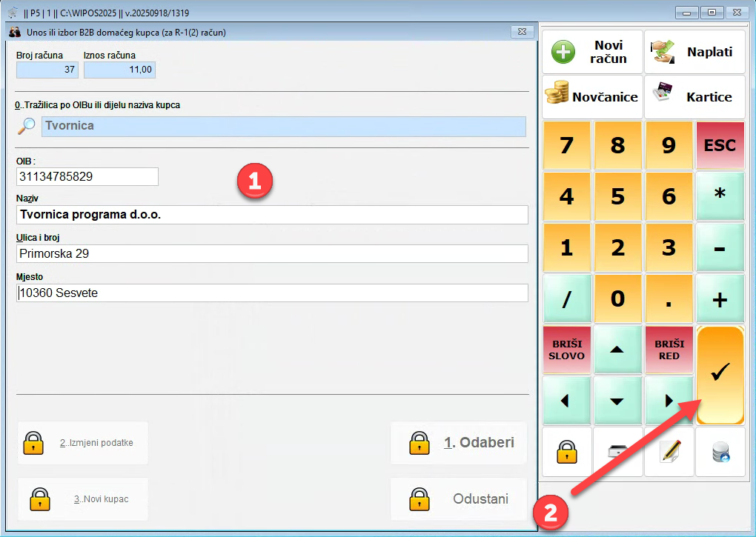The image size is (756, 537).
Task: Start a new invoice with Novi račun
Action: pyautogui.click(x=592, y=52)
